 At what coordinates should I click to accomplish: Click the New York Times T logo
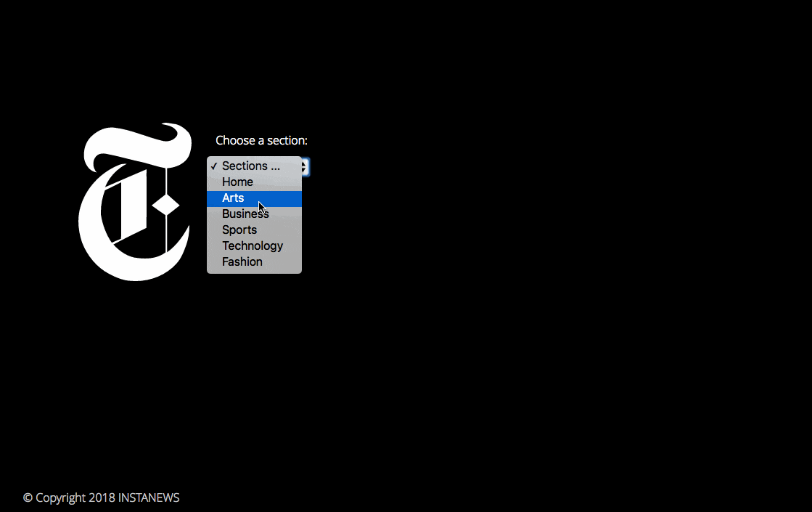coord(135,202)
